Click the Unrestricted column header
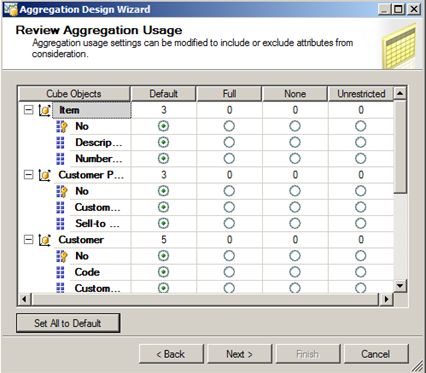This screenshot has height=373, width=426. 361,94
